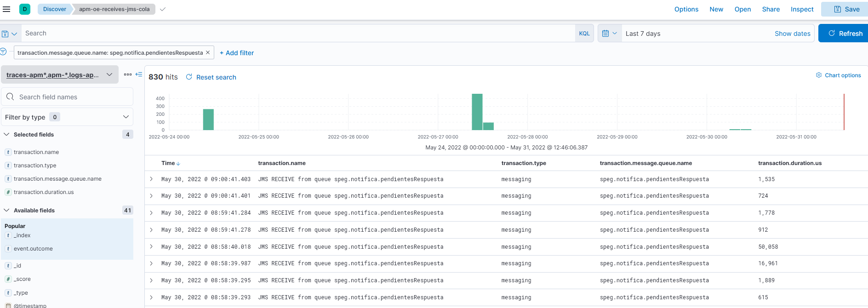Open the index pattern selector dropdown
The width and height of the screenshot is (868, 308).
(60, 74)
